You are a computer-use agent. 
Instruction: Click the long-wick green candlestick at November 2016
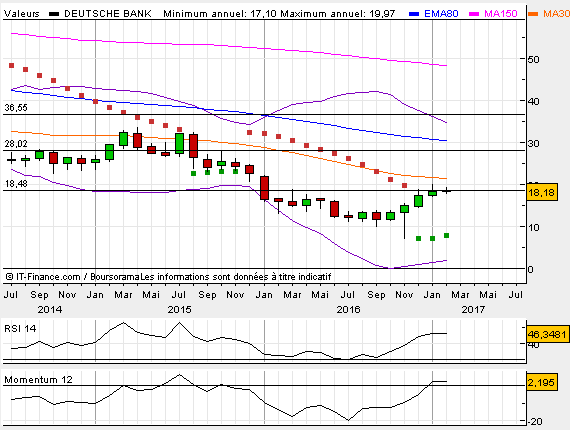[404, 221]
